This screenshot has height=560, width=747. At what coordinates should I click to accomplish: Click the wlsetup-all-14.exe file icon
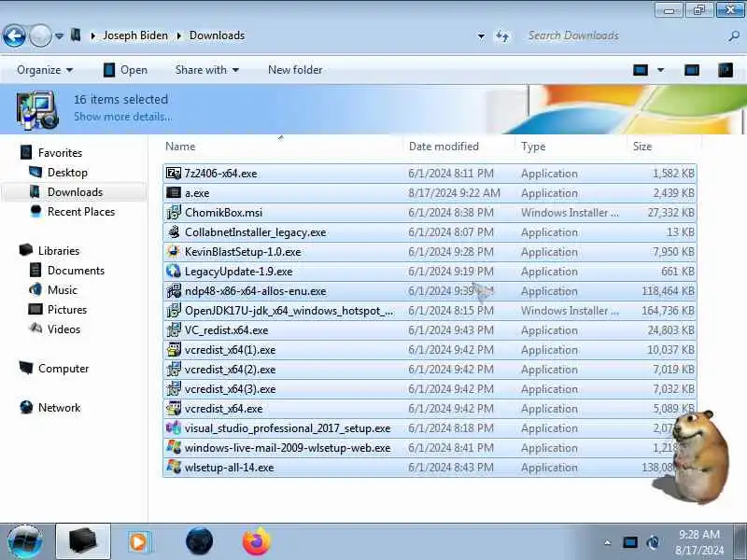[x=174, y=468]
